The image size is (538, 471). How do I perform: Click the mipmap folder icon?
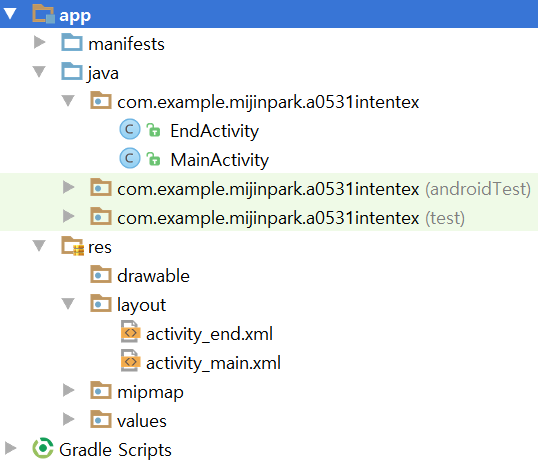pyautogui.click(x=101, y=390)
